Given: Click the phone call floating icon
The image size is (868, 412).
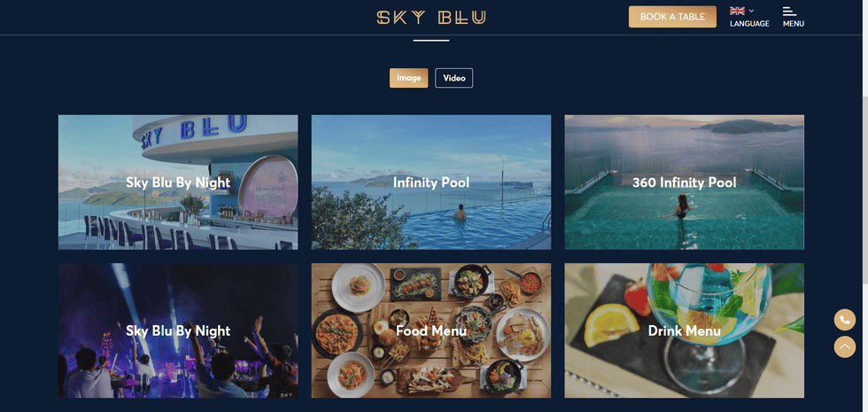Looking at the screenshot, I should (x=845, y=320).
